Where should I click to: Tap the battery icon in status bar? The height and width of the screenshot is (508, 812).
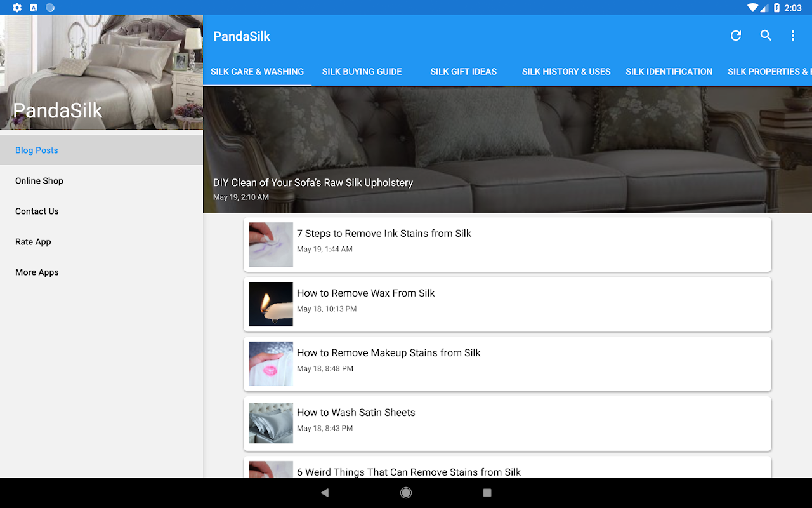(776, 8)
